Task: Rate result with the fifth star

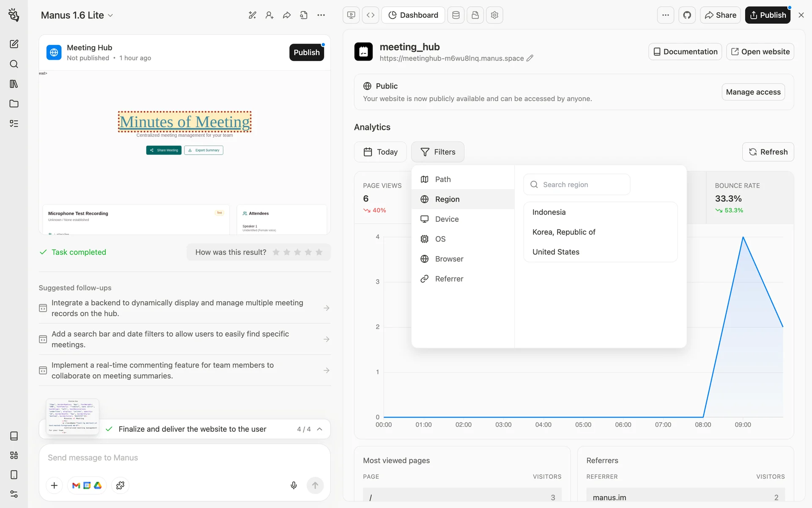Action: (x=319, y=252)
